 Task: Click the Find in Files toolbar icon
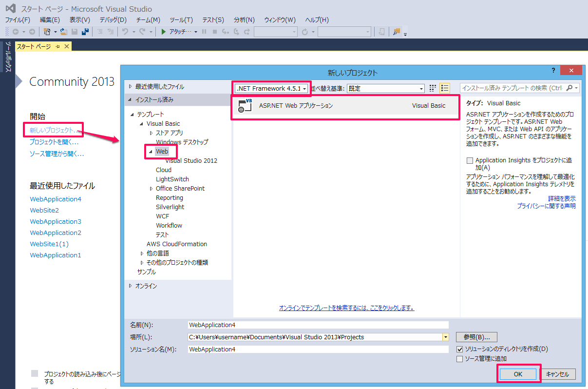click(397, 31)
